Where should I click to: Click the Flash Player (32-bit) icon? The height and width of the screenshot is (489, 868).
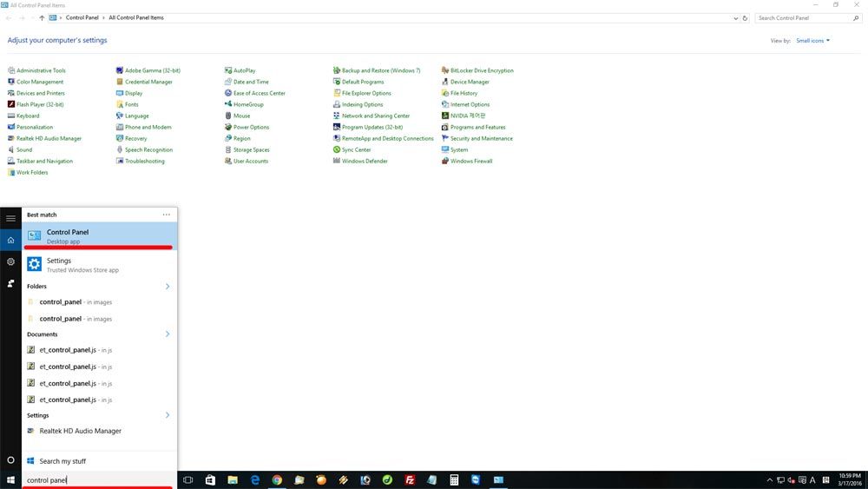(x=11, y=104)
